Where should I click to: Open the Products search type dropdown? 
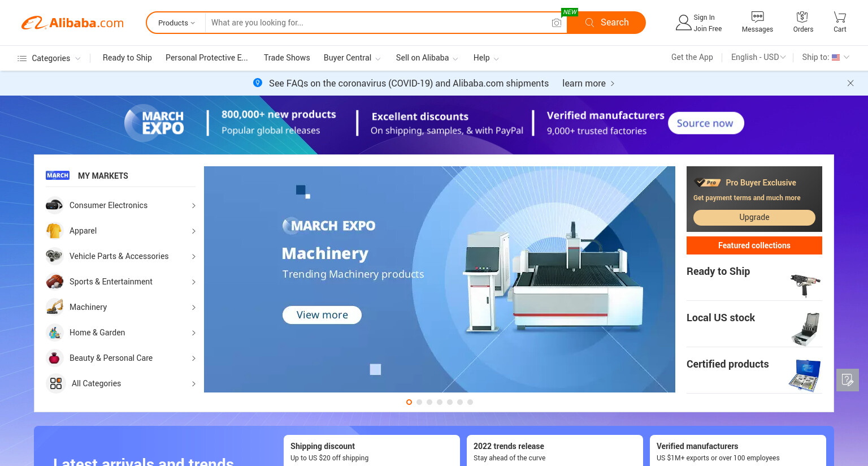176,23
